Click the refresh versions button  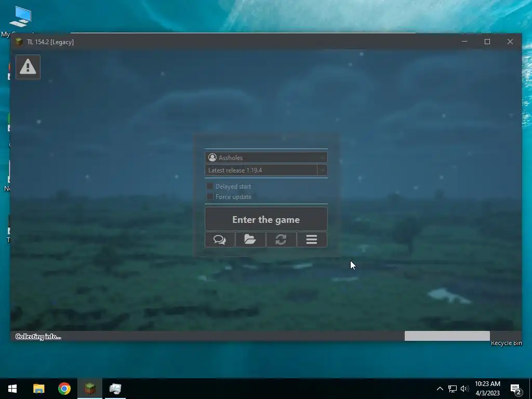(x=281, y=240)
